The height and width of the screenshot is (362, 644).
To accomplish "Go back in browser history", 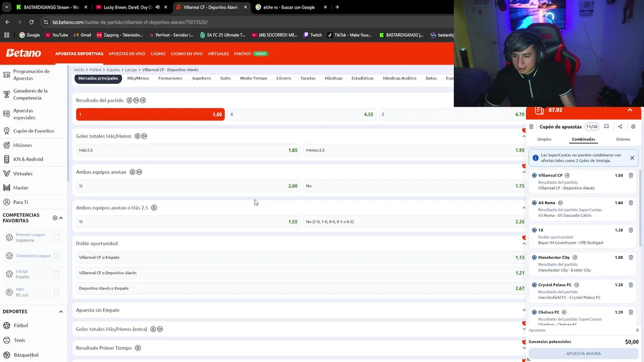I will click(x=7, y=22).
